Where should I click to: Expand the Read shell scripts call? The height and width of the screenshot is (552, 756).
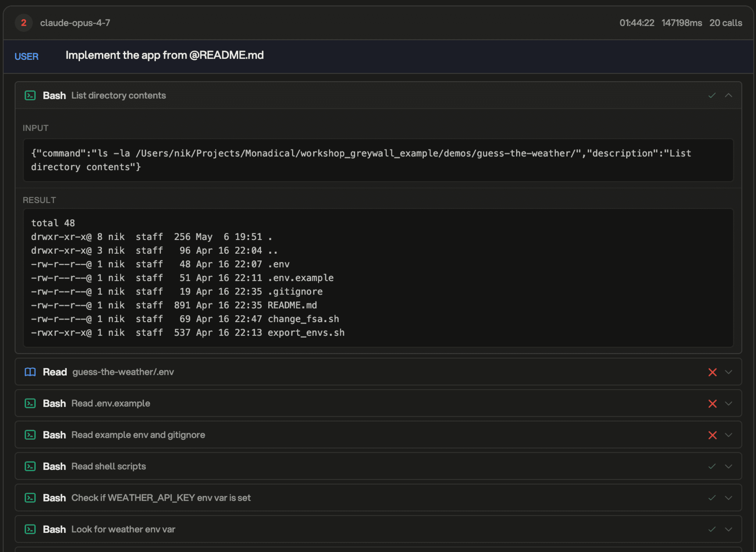(729, 466)
